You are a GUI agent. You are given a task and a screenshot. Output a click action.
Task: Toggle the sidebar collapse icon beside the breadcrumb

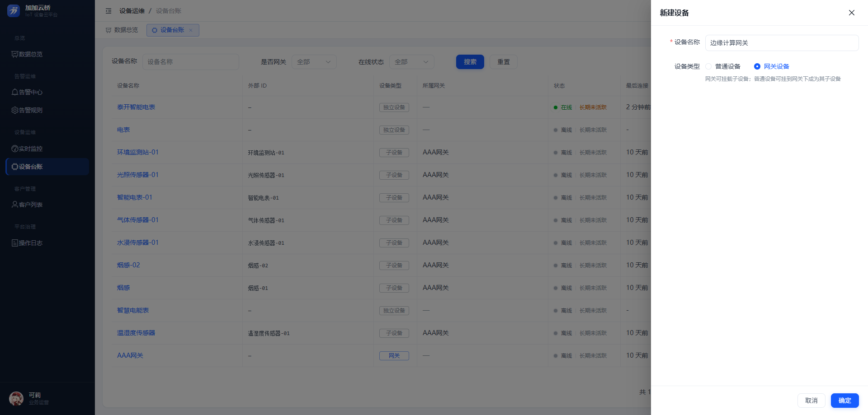108,11
